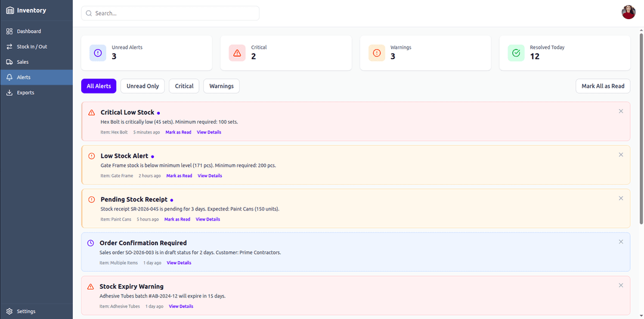Show only Critical alerts filter
The image size is (644, 319).
(184, 86)
